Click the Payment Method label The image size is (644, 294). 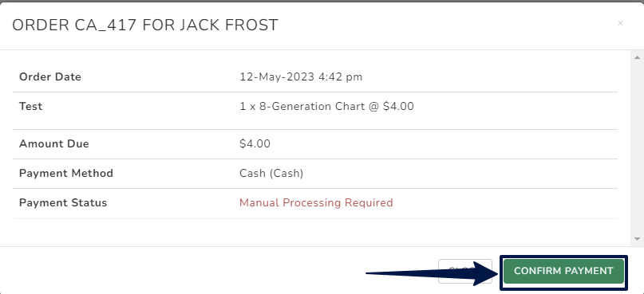[x=66, y=173]
